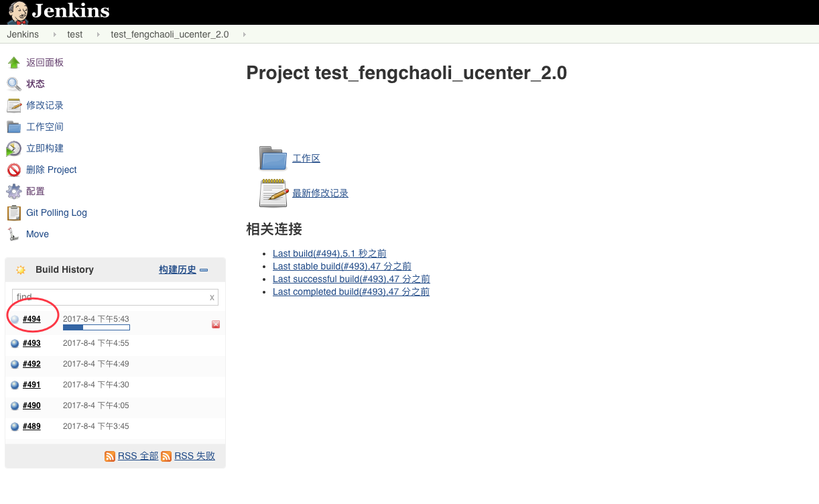Click the Jenkins title text in header
Image resolution: width=819 pixels, height=504 pixels.
tap(70, 11)
